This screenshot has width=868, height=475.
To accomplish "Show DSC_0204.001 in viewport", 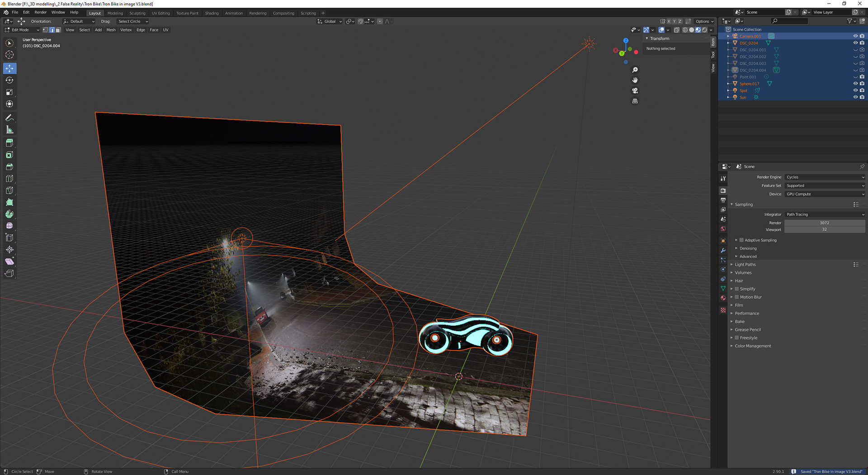I will [x=855, y=50].
